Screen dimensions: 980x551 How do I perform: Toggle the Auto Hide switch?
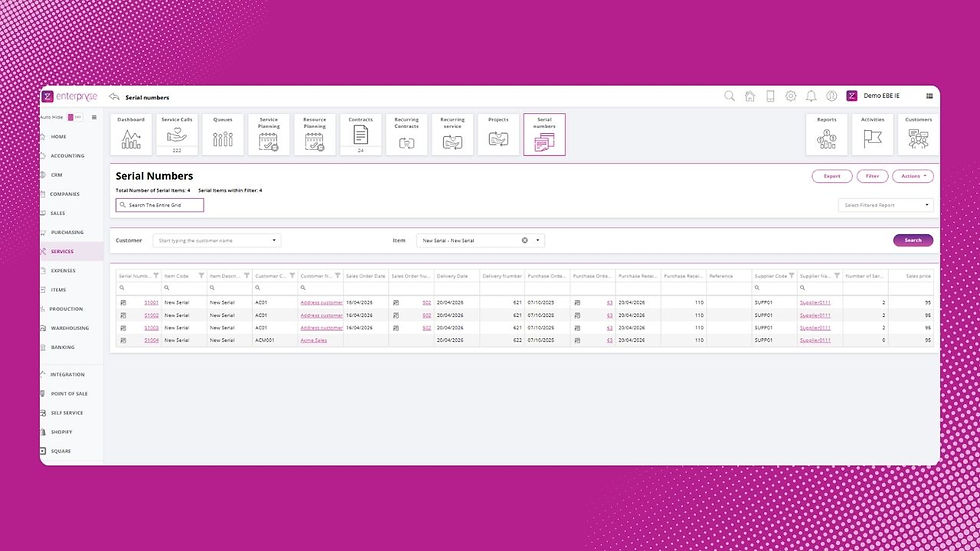click(74, 117)
